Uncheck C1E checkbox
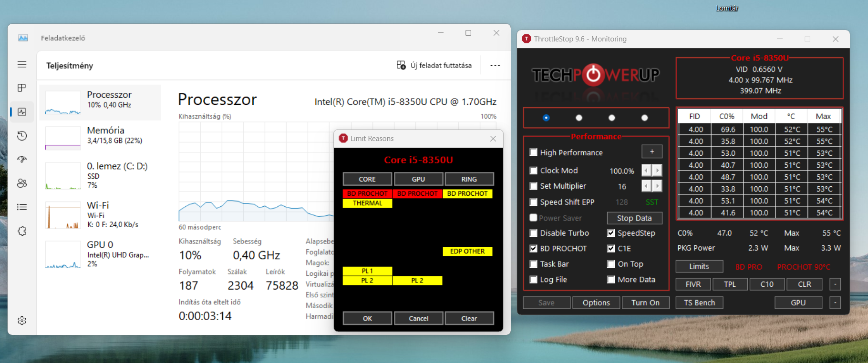 [x=611, y=249]
